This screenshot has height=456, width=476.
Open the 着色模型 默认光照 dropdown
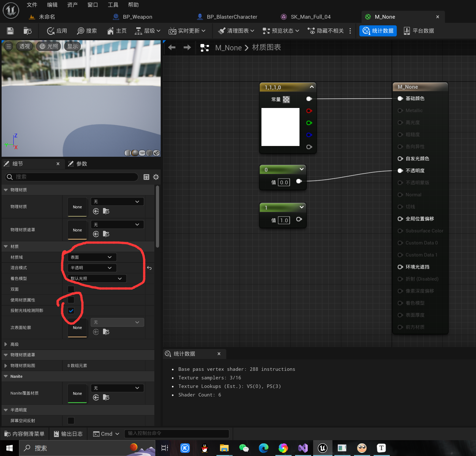(x=97, y=279)
